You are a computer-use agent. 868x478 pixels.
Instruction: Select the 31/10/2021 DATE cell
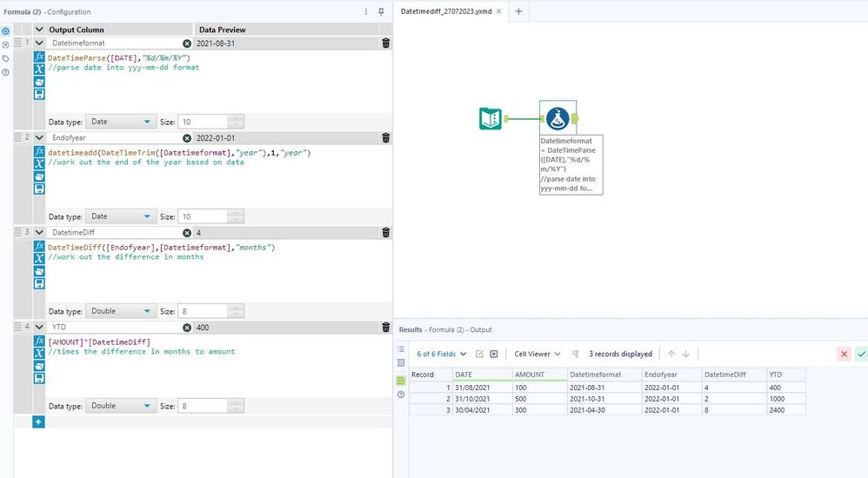pyautogui.click(x=482, y=399)
